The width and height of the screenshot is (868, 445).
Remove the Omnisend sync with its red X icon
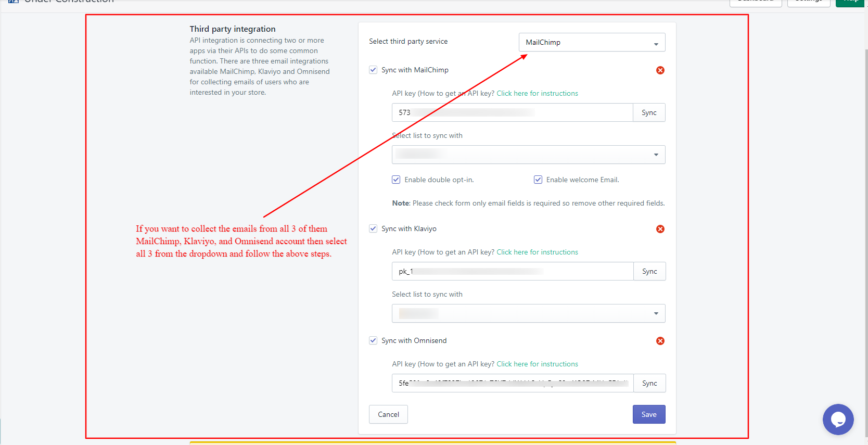pos(660,341)
